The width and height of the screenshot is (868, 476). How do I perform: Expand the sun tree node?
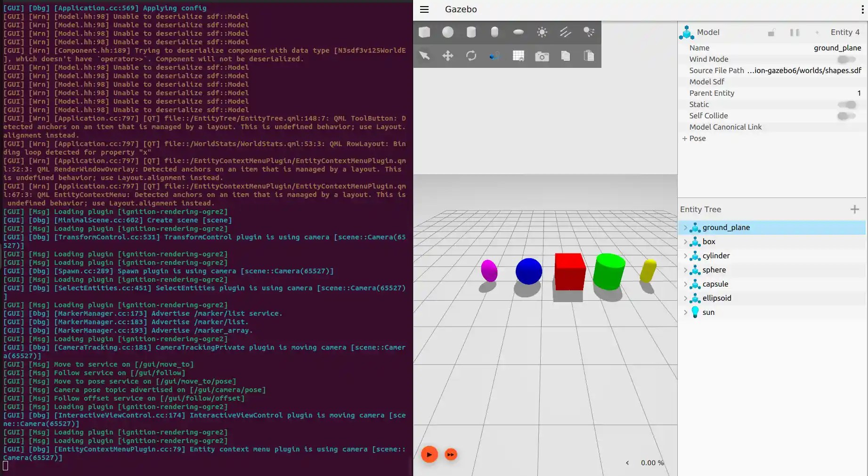click(685, 312)
